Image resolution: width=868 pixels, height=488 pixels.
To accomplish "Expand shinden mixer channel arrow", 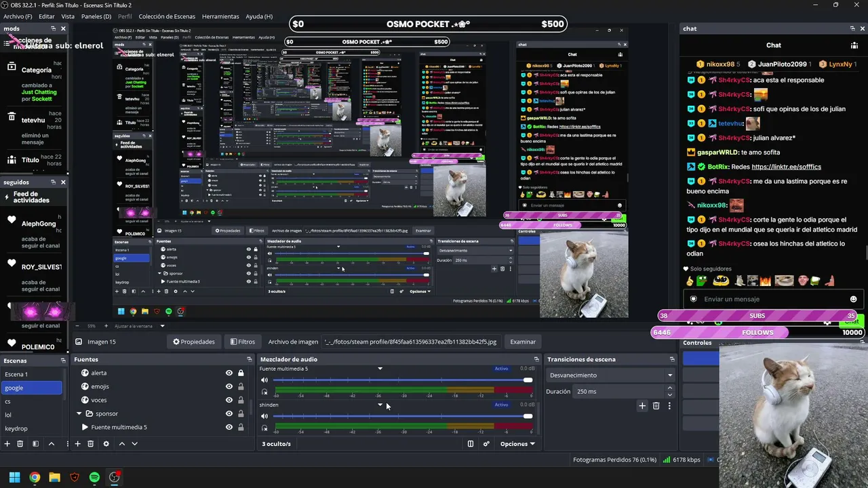I will click(380, 405).
